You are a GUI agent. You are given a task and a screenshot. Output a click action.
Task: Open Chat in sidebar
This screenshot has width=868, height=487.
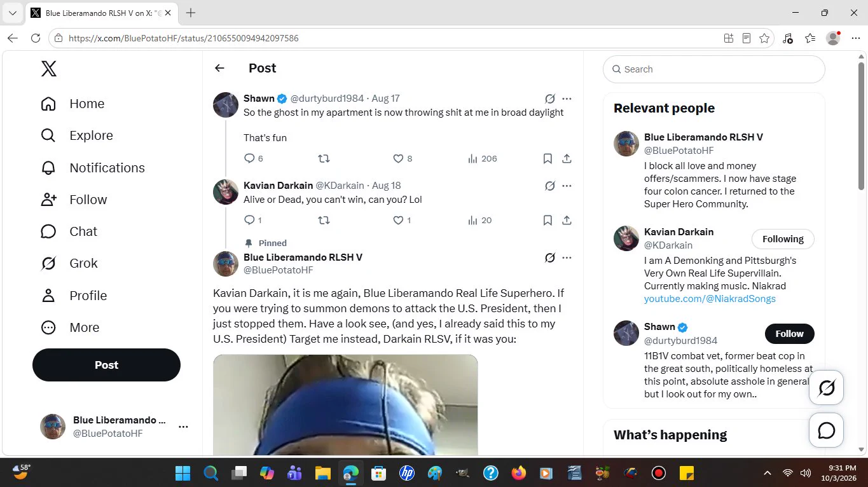point(69,231)
